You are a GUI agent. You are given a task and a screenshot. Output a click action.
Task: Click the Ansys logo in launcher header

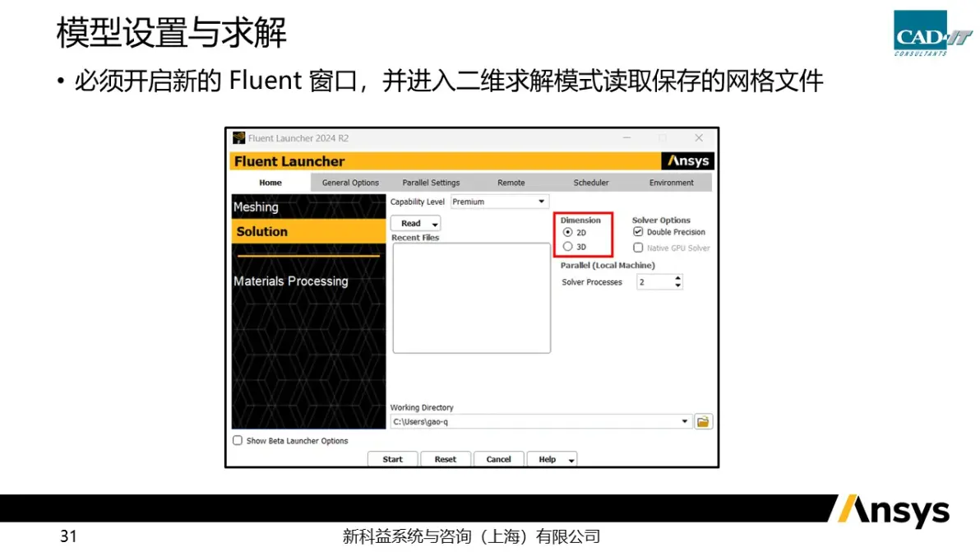click(x=687, y=161)
